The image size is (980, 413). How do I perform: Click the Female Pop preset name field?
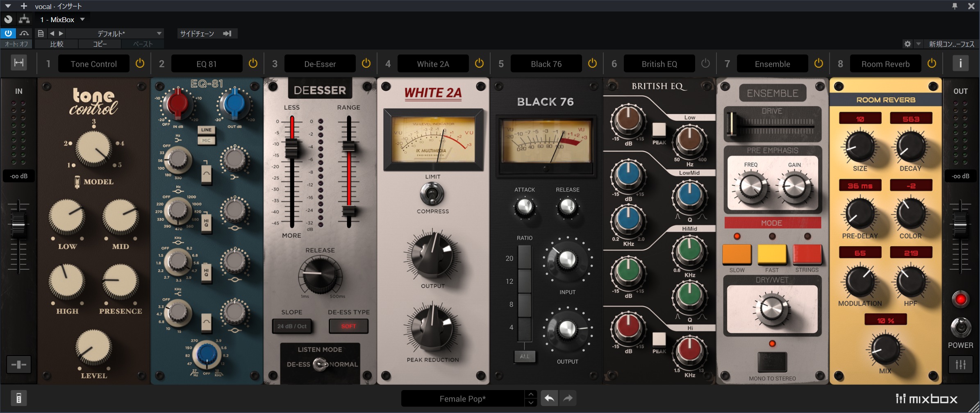coord(462,398)
